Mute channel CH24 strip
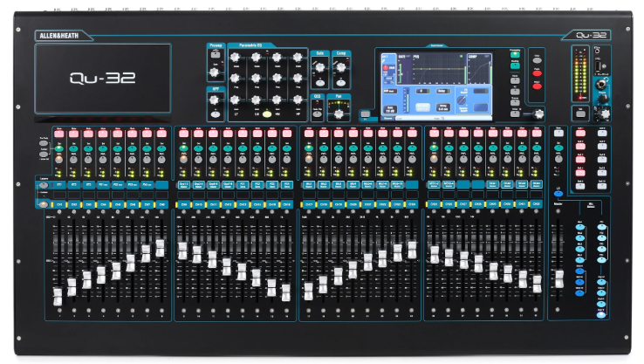The width and height of the screenshot is (644, 364). tap(412, 134)
